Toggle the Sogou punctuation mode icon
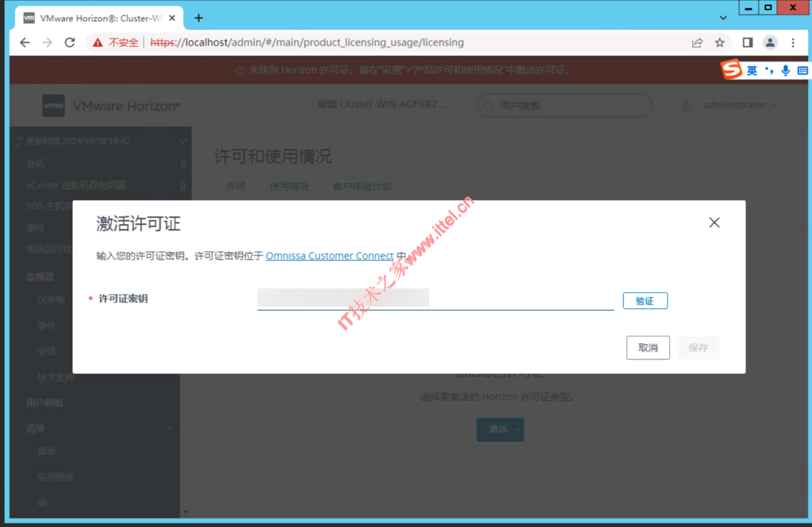Viewport: 812px width, 527px height. click(x=769, y=70)
